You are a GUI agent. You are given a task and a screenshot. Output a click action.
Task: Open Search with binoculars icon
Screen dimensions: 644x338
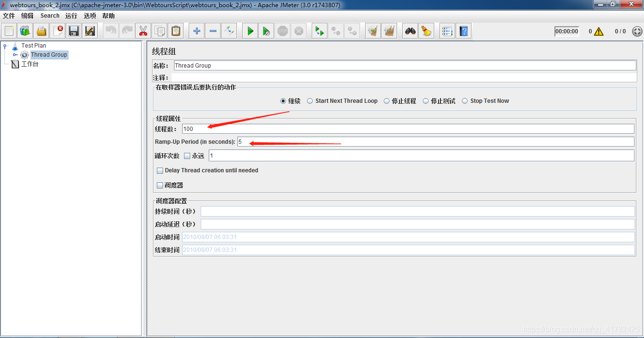point(410,31)
